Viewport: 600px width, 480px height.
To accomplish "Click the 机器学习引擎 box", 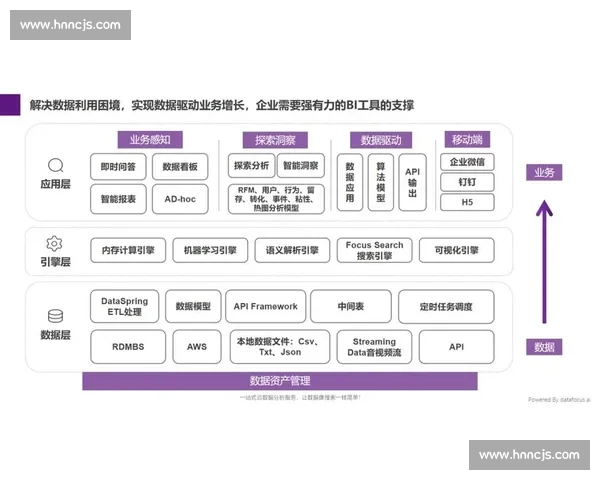I will tap(210, 250).
